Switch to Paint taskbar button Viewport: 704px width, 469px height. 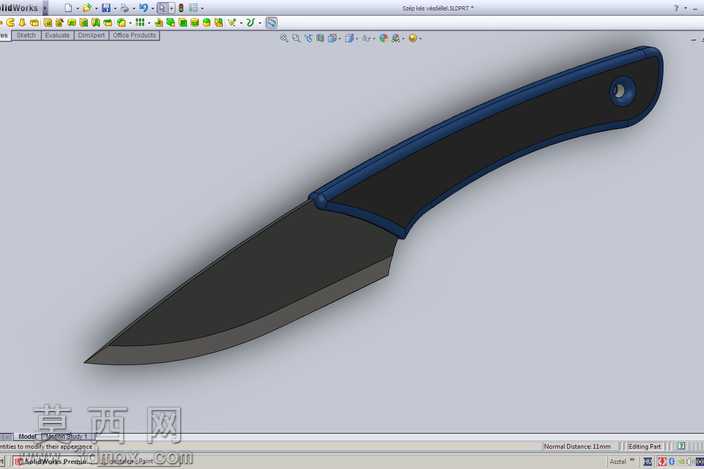141,461
